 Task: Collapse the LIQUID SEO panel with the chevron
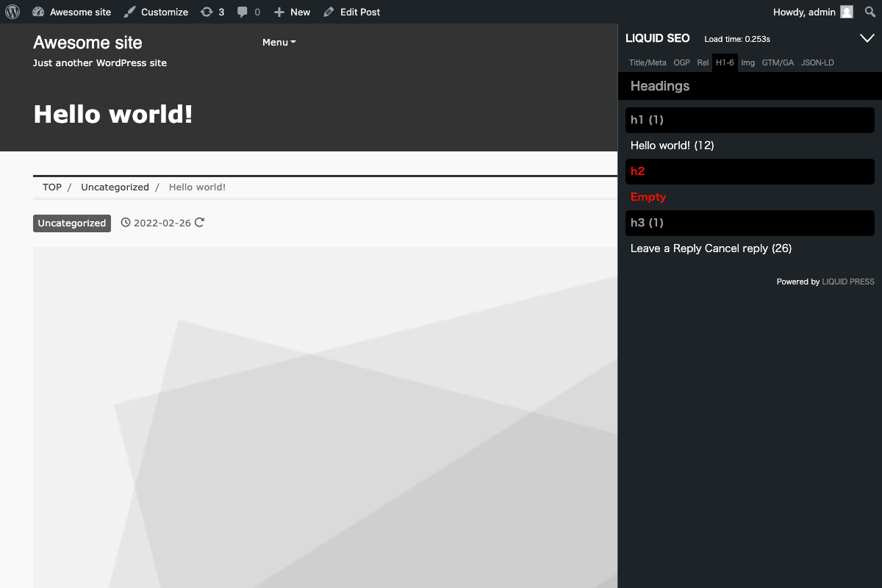867,38
